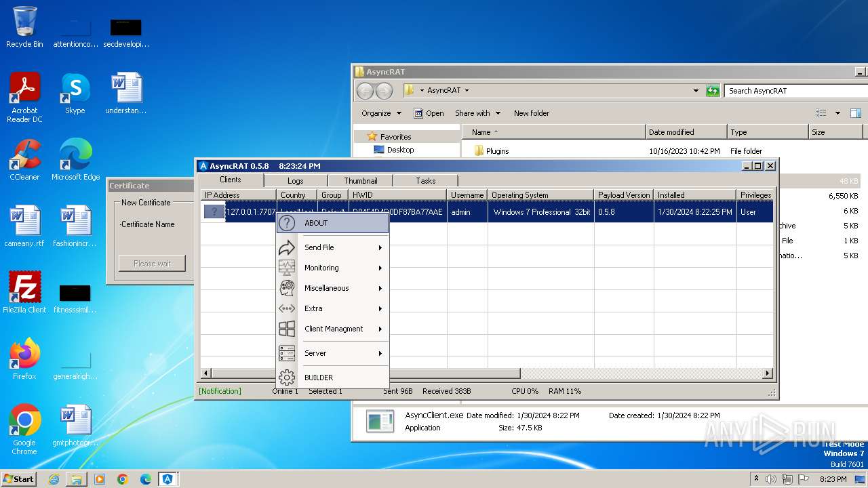Sort files by Size column
The image size is (868, 488).
(835, 132)
